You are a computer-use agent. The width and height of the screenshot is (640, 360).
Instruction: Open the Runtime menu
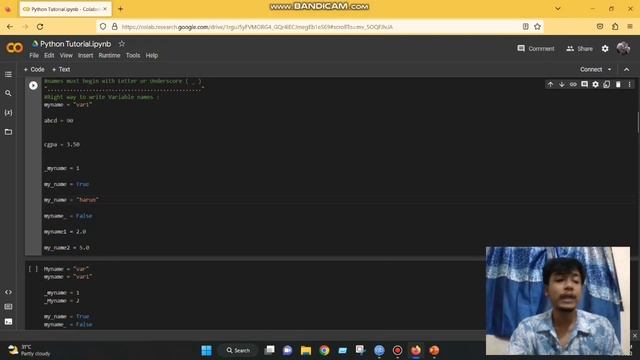click(109, 56)
